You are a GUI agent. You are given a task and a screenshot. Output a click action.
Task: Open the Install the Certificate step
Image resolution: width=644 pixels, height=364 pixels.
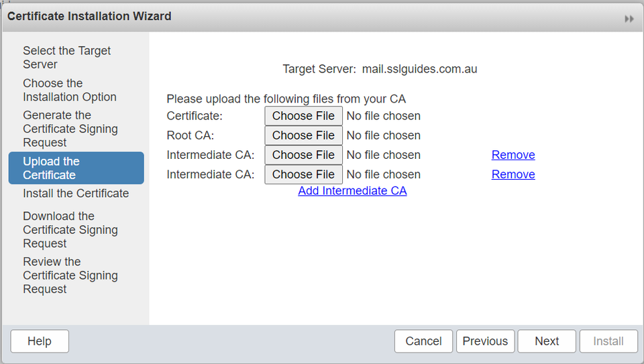pyautogui.click(x=76, y=194)
